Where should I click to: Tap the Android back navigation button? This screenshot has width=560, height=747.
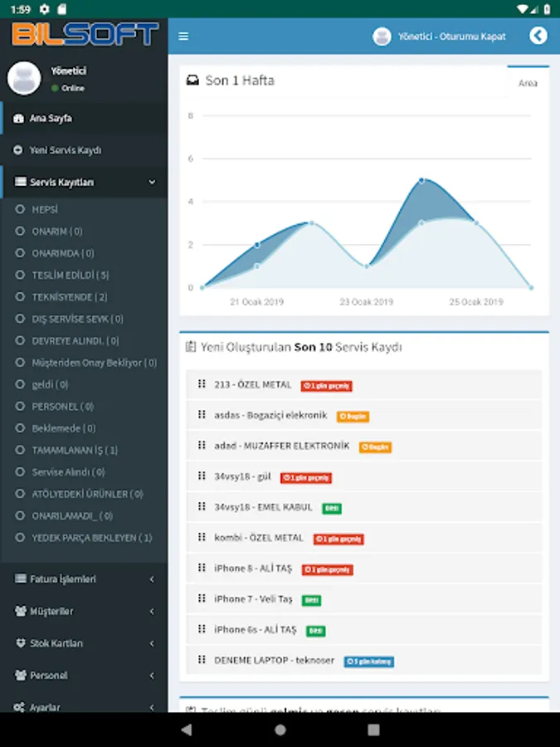point(187,730)
